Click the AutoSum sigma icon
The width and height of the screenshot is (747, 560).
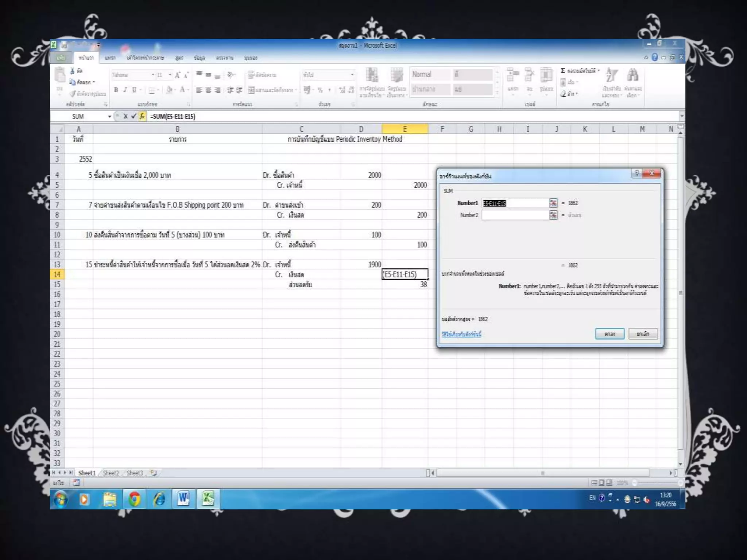pyautogui.click(x=563, y=70)
